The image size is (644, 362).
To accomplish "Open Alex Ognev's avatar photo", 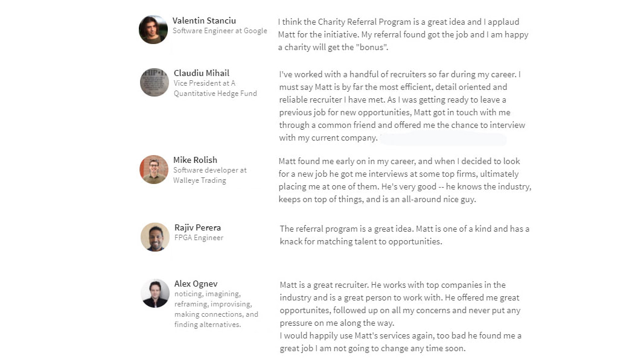I will pos(155,293).
